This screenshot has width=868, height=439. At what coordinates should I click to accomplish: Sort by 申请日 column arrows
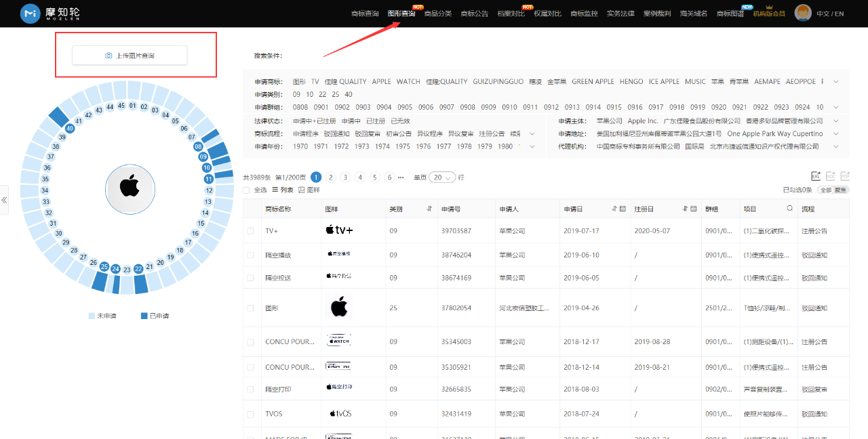coord(614,209)
